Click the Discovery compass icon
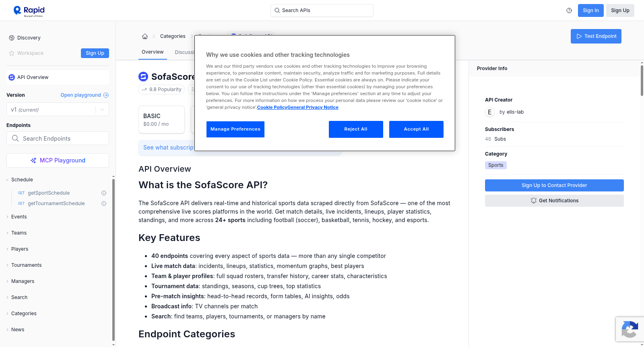The height and width of the screenshot is (347, 644). coord(12,38)
